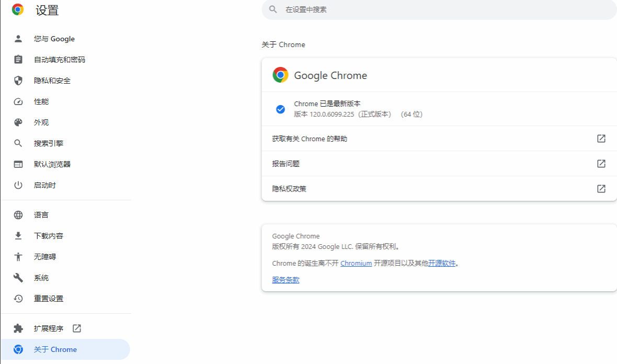Image resolution: width=617 pixels, height=364 pixels.
Task: Open the 服务条款 link
Action: pyautogui.click(x=285, y=280)
